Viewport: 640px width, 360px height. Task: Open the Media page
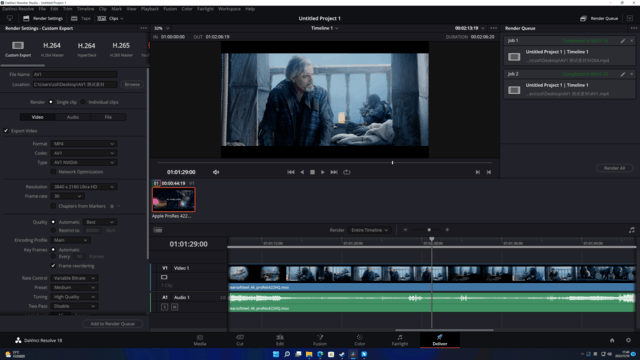click(200, 340)
